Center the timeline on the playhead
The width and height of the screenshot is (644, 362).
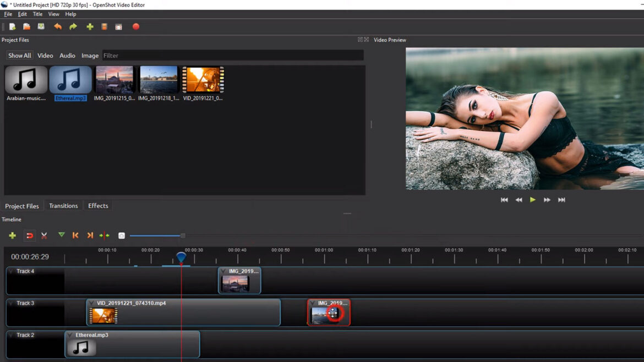tap(104, 235)
